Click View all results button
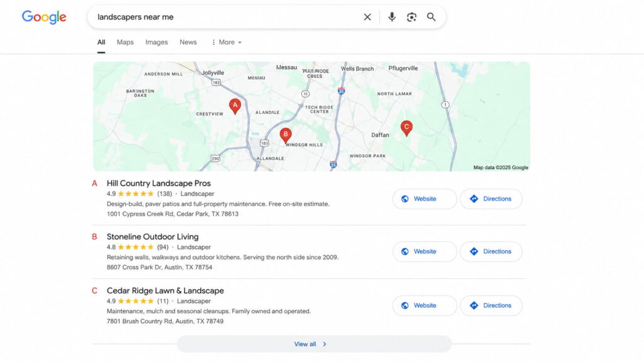Image resolution: width=644 pixels, height=362 pixels. tap(314, 344)
